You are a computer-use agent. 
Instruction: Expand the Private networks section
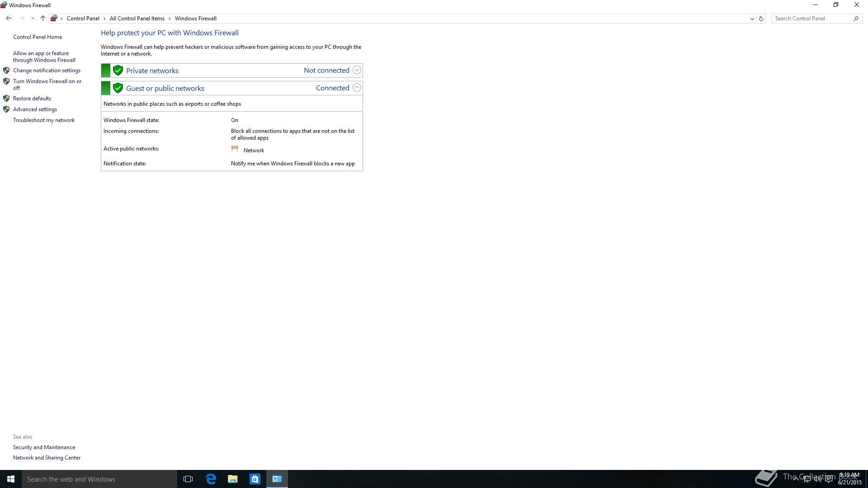(357, 70)
